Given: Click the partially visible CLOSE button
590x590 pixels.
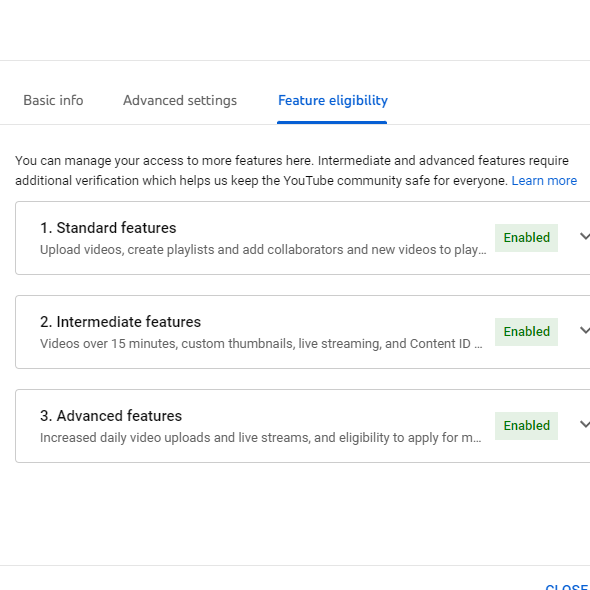Looking at the screenshot, I should click(x=567, y=587).
